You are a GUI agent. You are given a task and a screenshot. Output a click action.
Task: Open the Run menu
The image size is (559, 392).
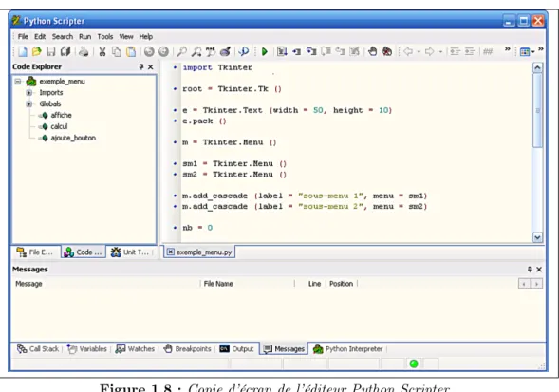pyautogui.click(x=84, y=36)
